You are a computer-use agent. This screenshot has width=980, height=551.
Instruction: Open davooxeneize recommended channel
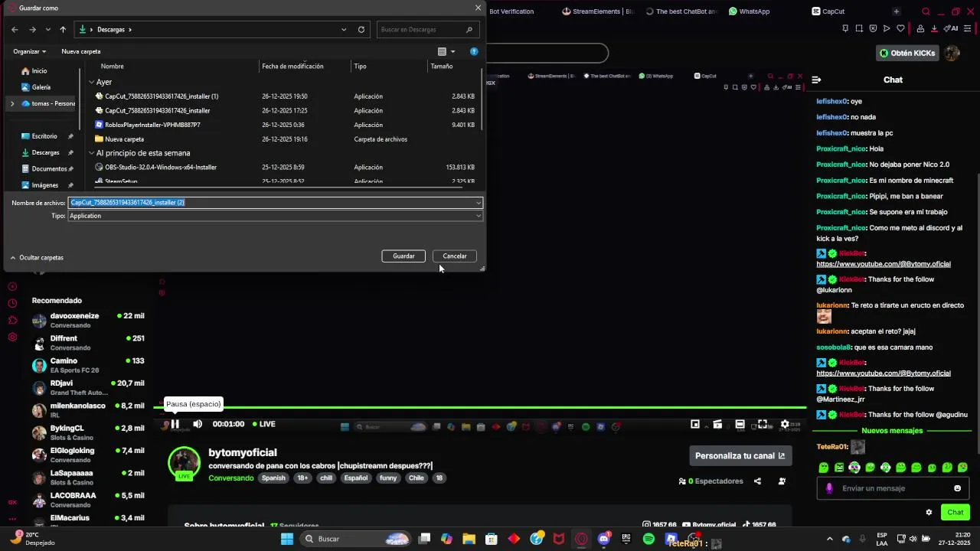[x=88, y=320]
